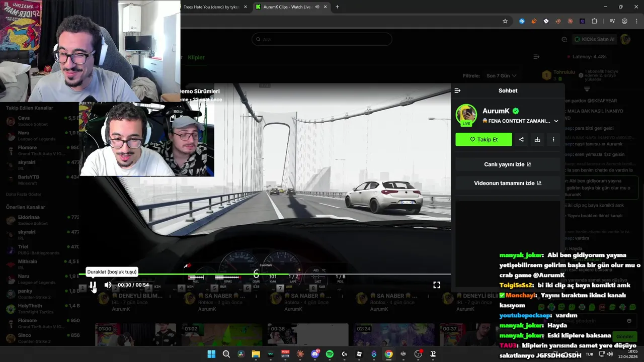Close the Trees Hate You tab

(x=246, y=7)
